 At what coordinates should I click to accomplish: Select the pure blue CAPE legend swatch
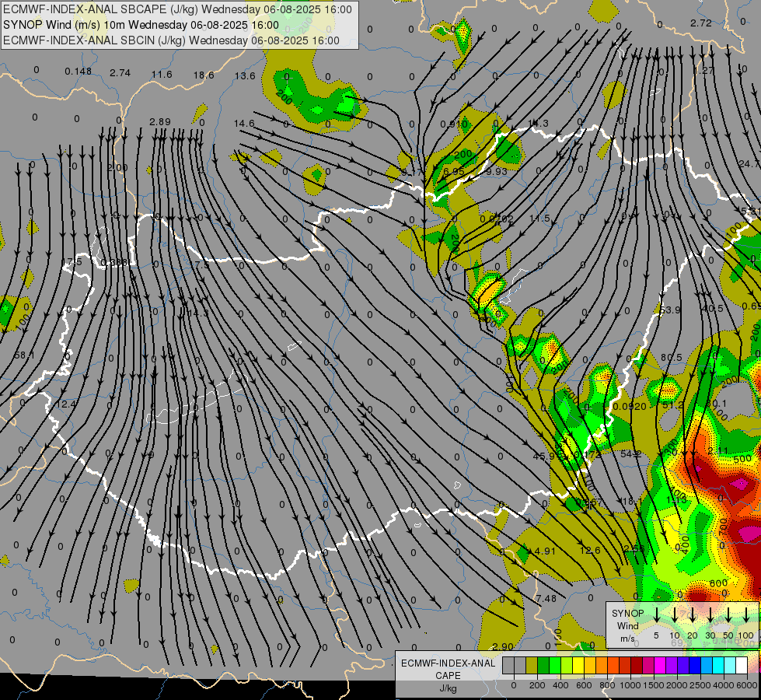click(x=694, y=666)
